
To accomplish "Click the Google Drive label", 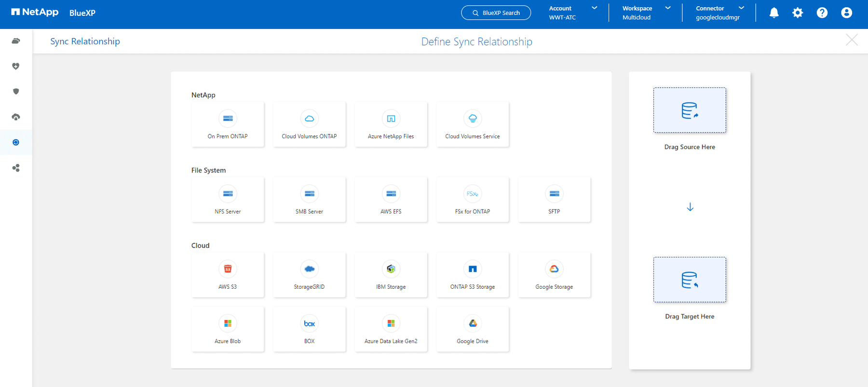I will (x=473, y=341).
